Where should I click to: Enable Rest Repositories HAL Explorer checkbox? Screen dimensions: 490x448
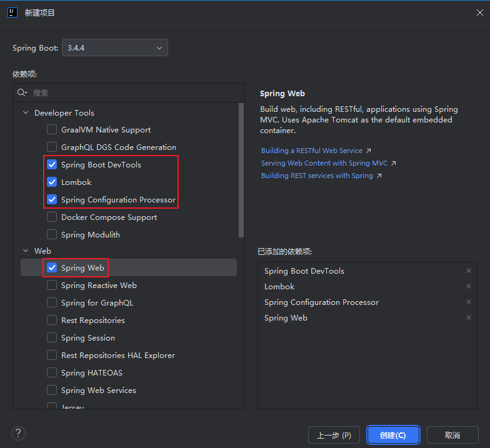(52, 355)
